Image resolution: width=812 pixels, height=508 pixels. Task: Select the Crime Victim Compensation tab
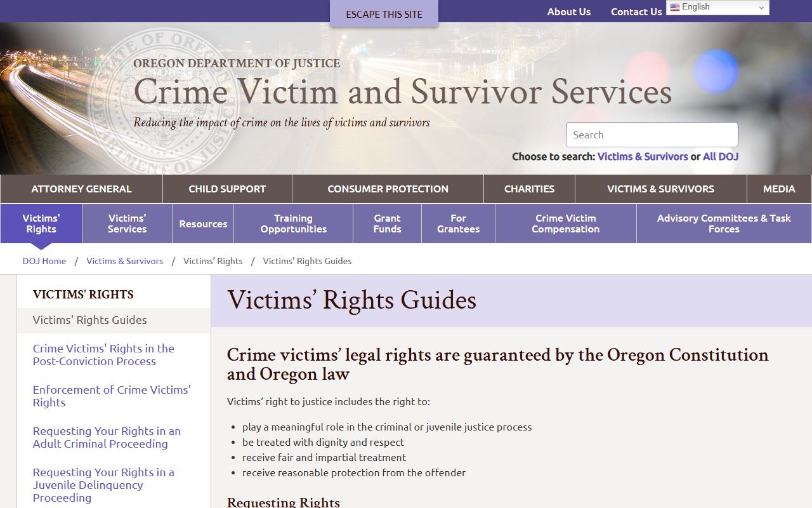(565, 224)
